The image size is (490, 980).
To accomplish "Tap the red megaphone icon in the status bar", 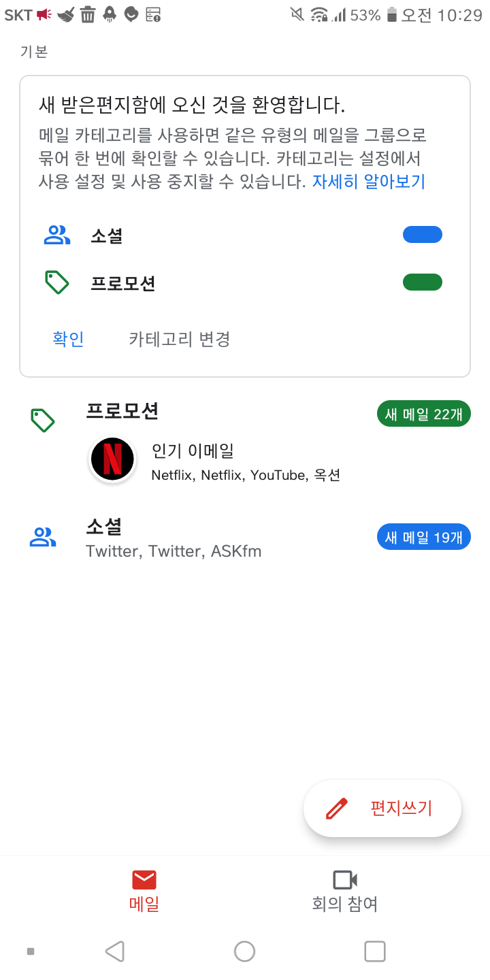I will 45,14.
